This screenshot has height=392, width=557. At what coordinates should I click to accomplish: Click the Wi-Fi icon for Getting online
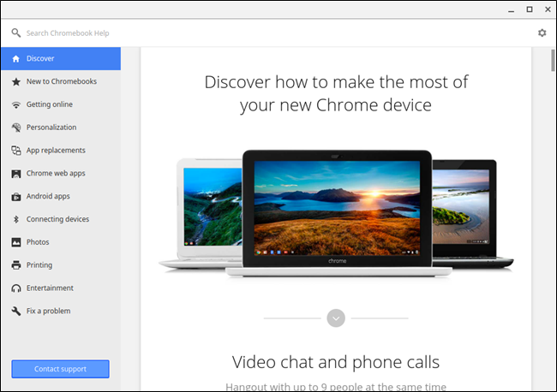click(x=16, y=105)
